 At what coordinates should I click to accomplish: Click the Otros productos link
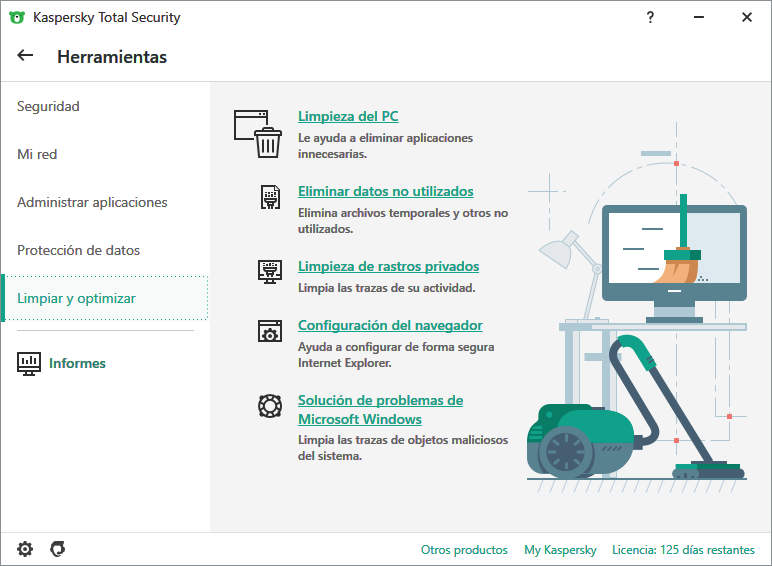pos(464,550)
